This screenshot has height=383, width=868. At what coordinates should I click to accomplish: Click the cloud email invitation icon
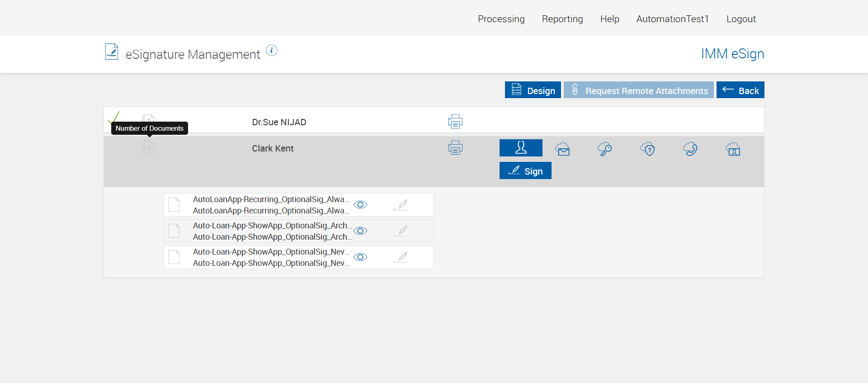click(563, 149)
